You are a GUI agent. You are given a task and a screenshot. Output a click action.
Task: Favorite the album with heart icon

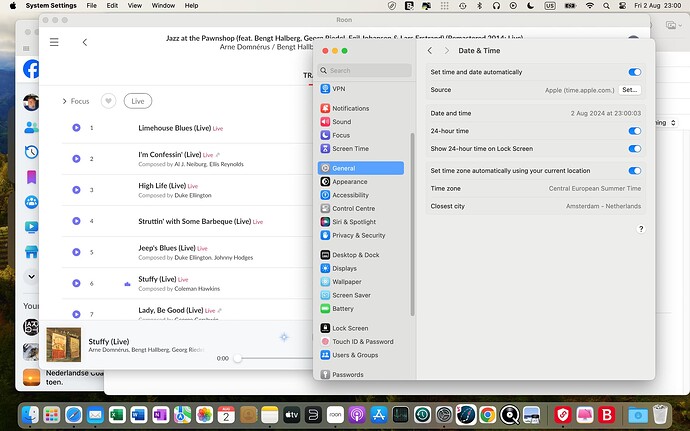(x=108, y=101)
